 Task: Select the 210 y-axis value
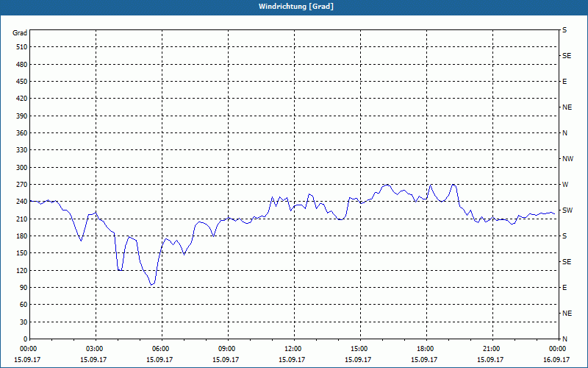(x=22, y=219)
